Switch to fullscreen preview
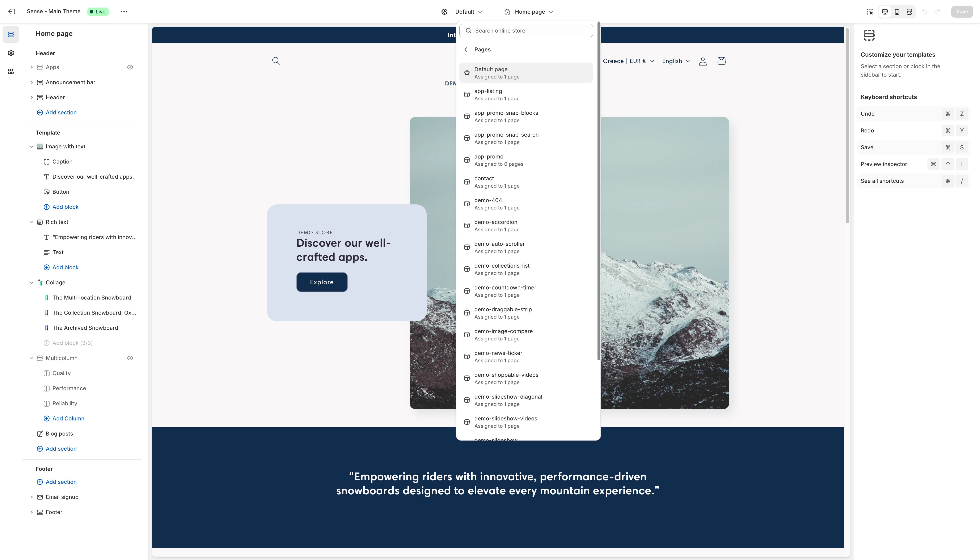980x560 pixels. click(909, 12)
